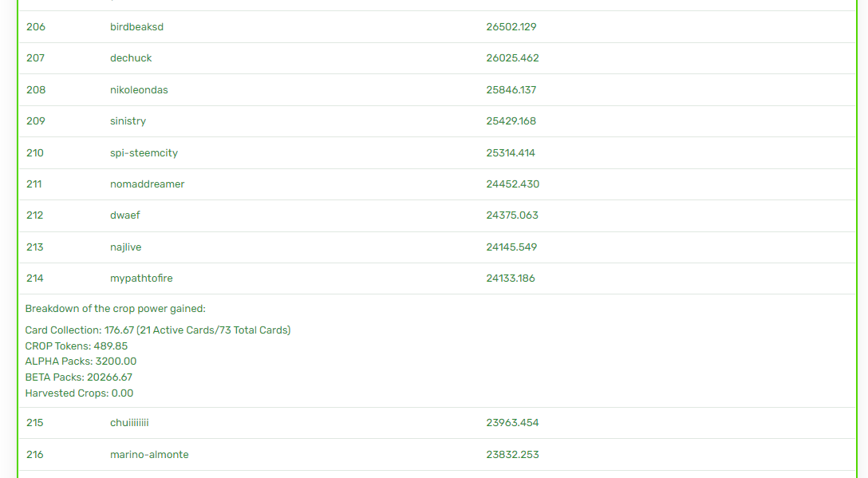This screenshot has width=868, height=478.
Task: Expand the nomaddreamer row details
Action: tap(437, 184)
